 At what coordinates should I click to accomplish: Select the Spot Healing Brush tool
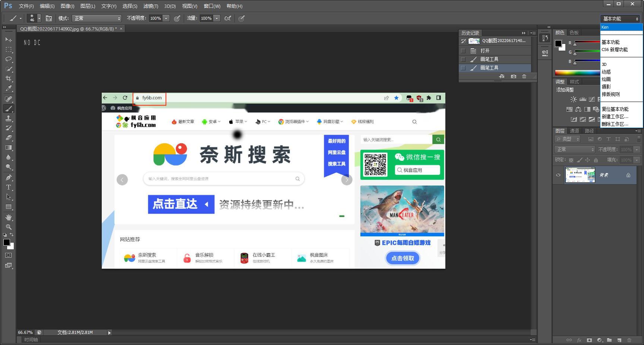(x=9, y=99)
